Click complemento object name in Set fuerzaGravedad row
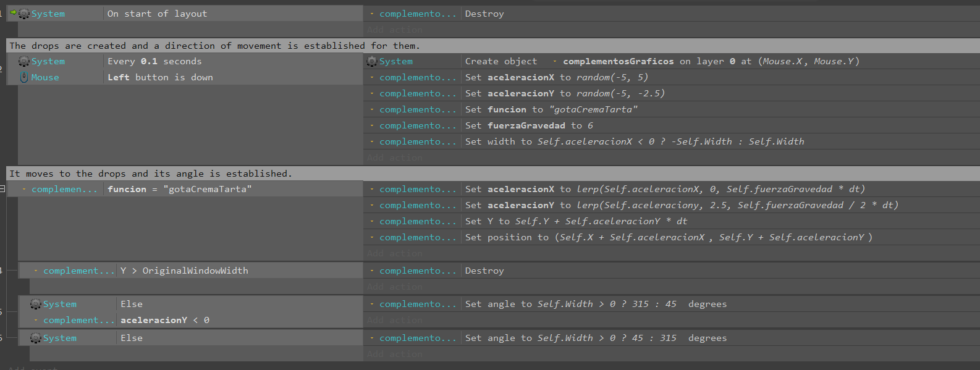 pyautogui.click(x=418, y=125)
